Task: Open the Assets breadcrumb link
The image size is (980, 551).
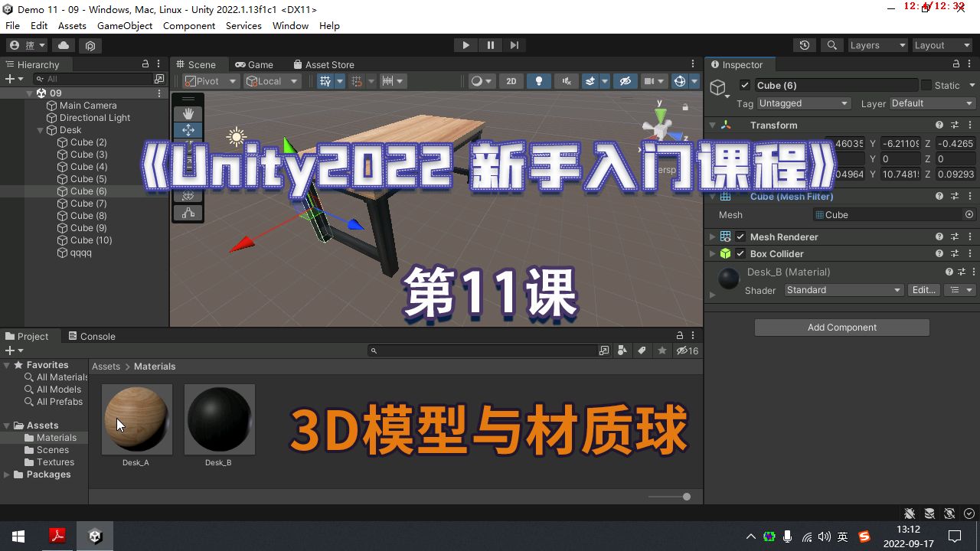Action: pos(106,367)
